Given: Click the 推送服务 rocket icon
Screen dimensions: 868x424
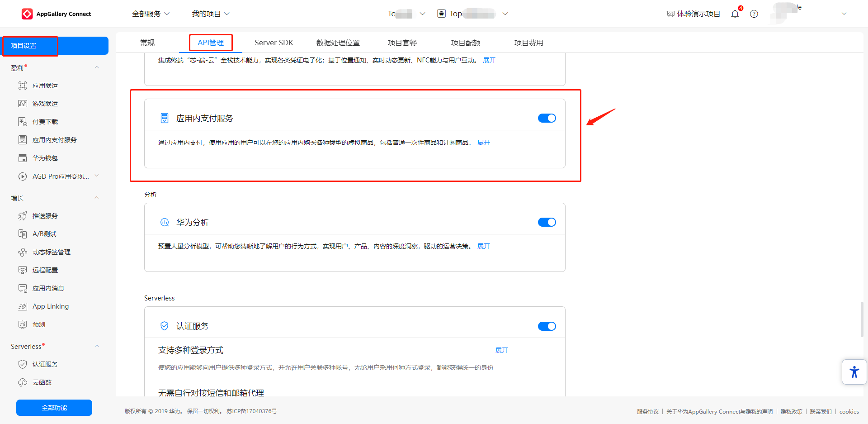Looking at the screenshot, I should [x=23, y=216].
